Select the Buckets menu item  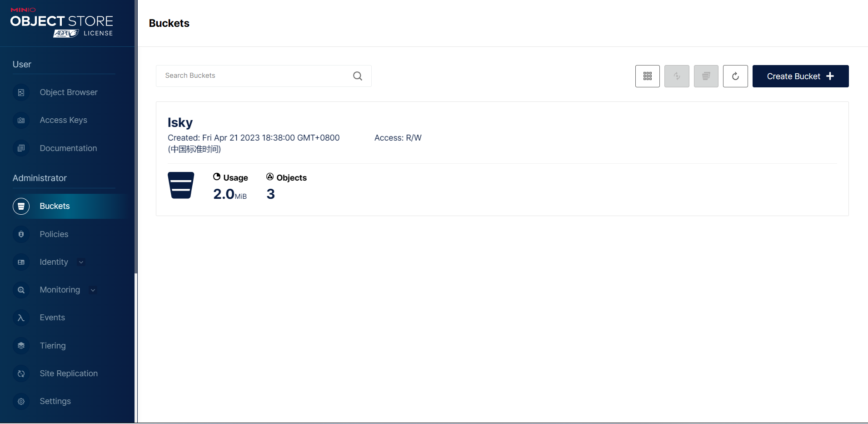[x=55, y=206]
